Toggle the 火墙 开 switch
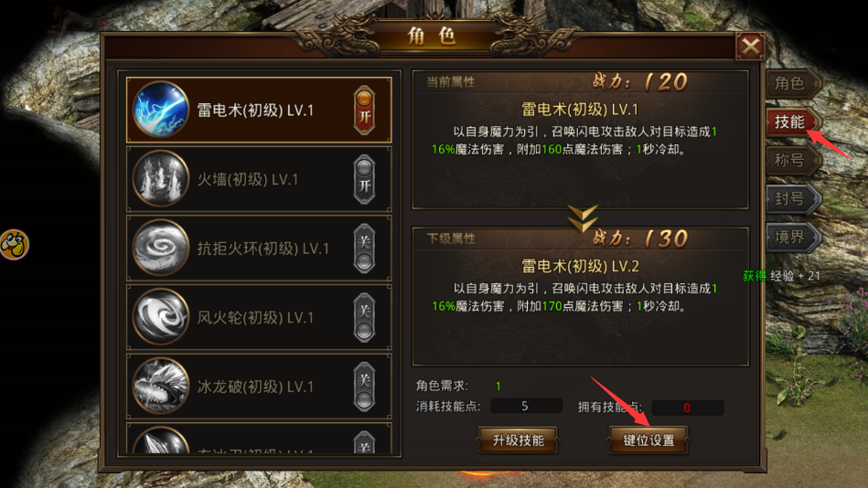The width and height of the screenshot is (868, 488). pyautogui.click(x=364, y=179)
